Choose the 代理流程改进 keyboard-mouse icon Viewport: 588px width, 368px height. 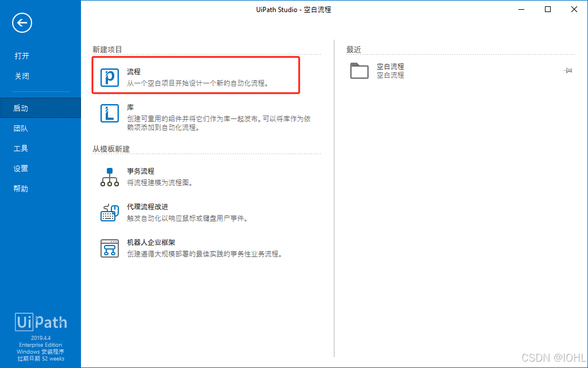coord(110,213)
